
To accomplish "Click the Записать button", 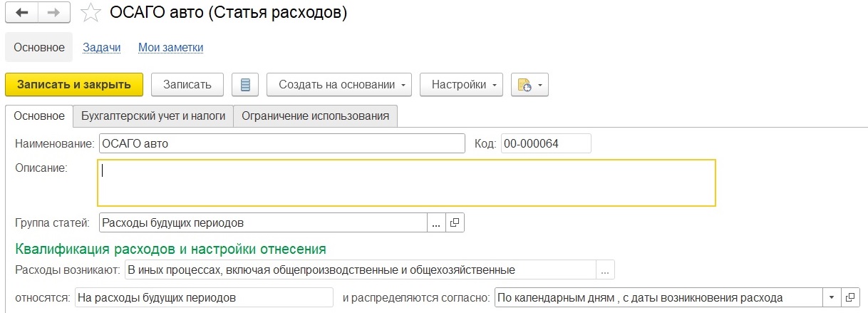I will coord(187,85).
